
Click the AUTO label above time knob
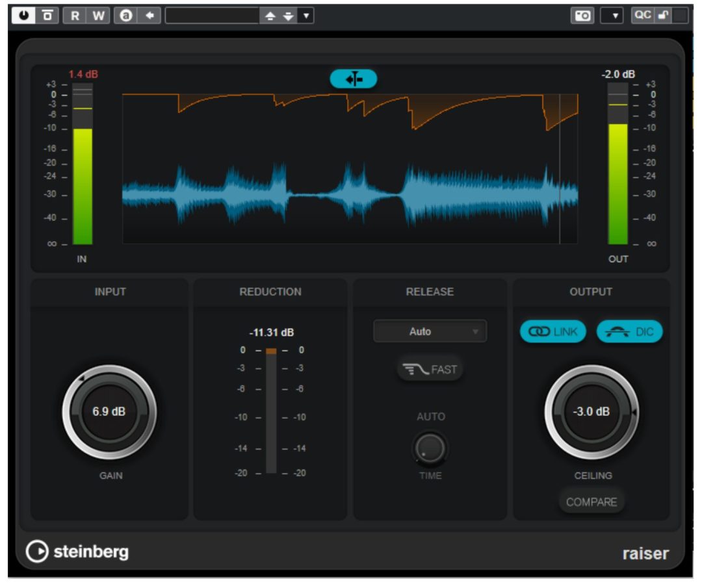(431, 416)
